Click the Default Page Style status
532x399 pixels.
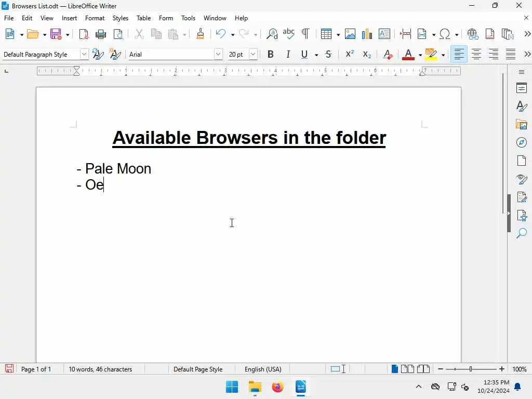pyautogui.click(x=198, y=369)
